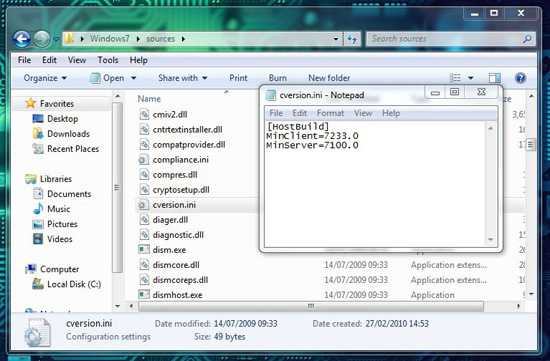Open the Share with dropdown
This screenshot has height=361, width=550.
tap(182, 78)
